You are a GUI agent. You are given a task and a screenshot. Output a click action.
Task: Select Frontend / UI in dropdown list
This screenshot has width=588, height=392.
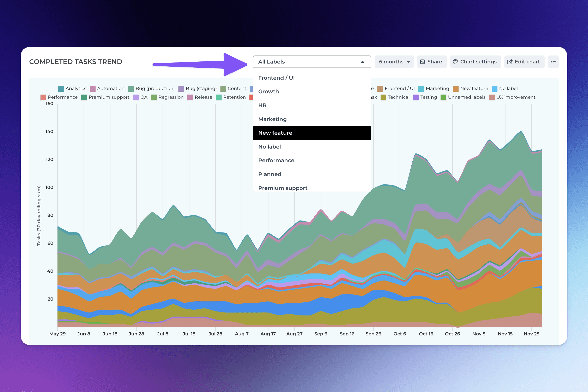pyautogui.click(x=276, y=78)
